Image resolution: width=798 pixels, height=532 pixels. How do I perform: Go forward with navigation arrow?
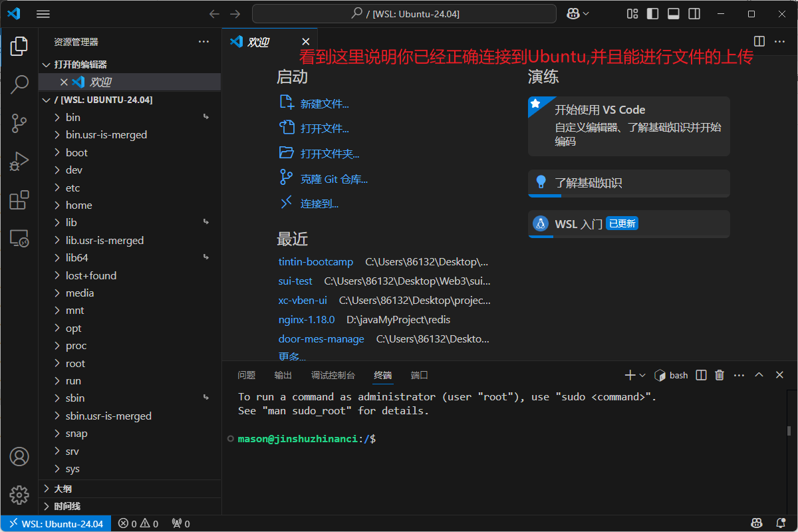(x=235, y=14)
